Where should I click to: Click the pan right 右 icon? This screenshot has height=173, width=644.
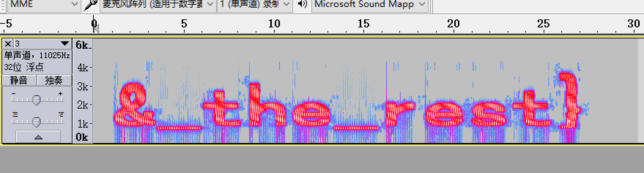(61, 114)
